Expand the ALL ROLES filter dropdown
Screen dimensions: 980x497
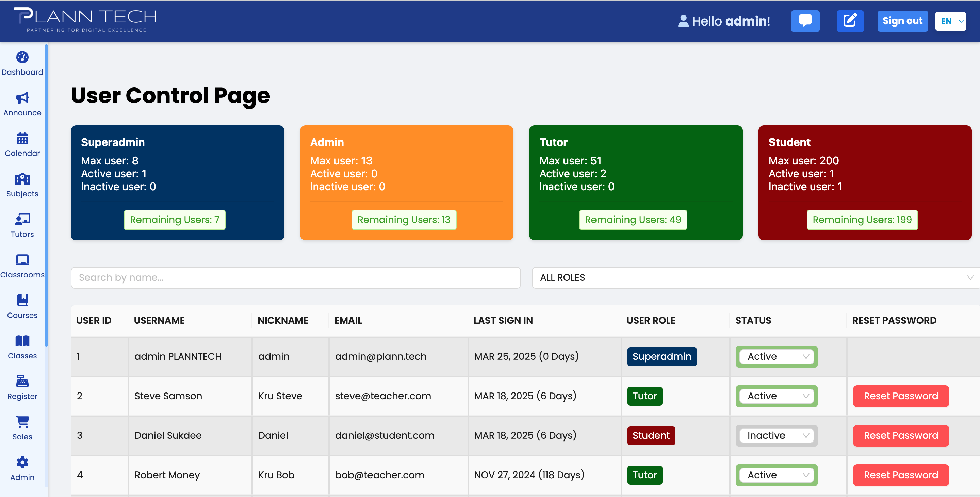coord(755,277)
